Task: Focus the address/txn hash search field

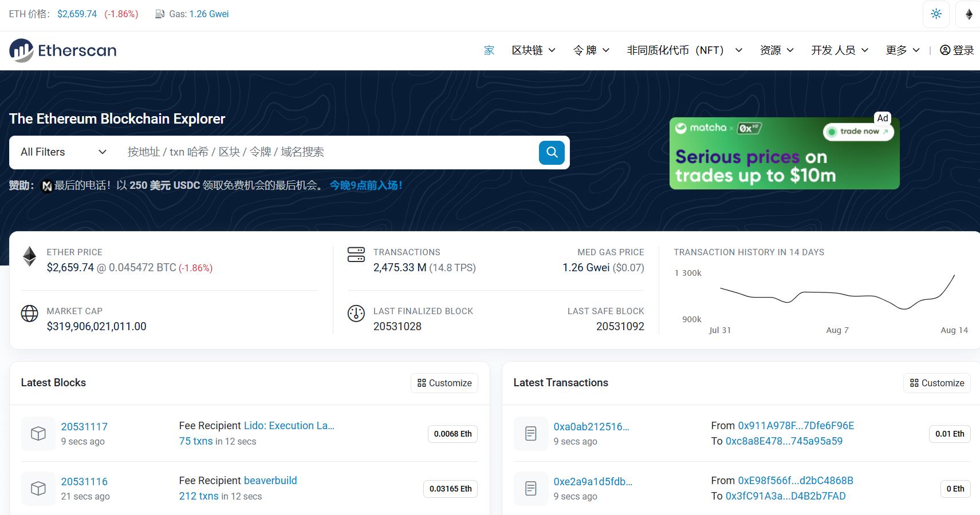Action: click(329, 152)
